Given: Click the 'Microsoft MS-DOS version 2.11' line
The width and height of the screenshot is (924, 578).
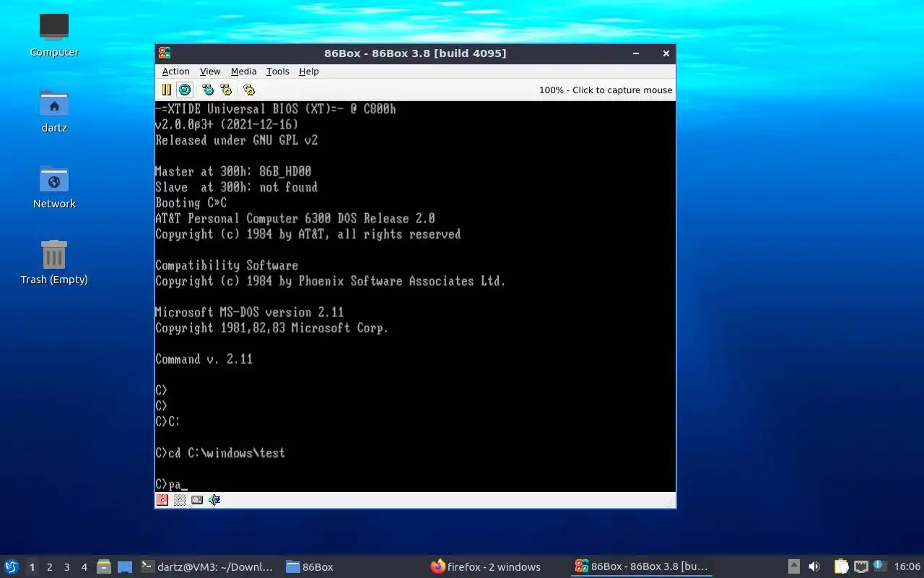Looking at the screenshot, I should [x=249, y=312].
